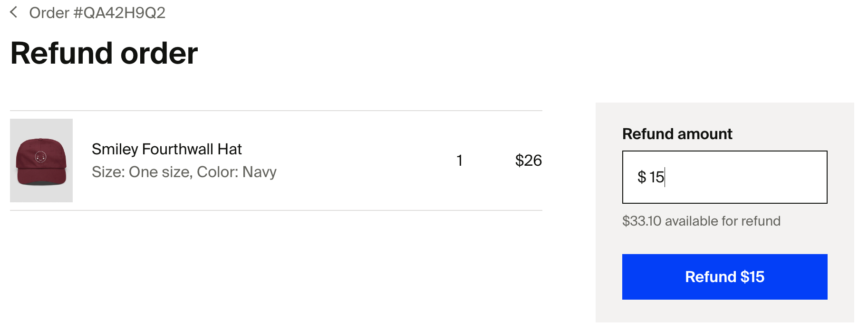Click the $26 item price
Image resolution: width=868 pixels, height=331 pixels.
(x=529, y=161)
